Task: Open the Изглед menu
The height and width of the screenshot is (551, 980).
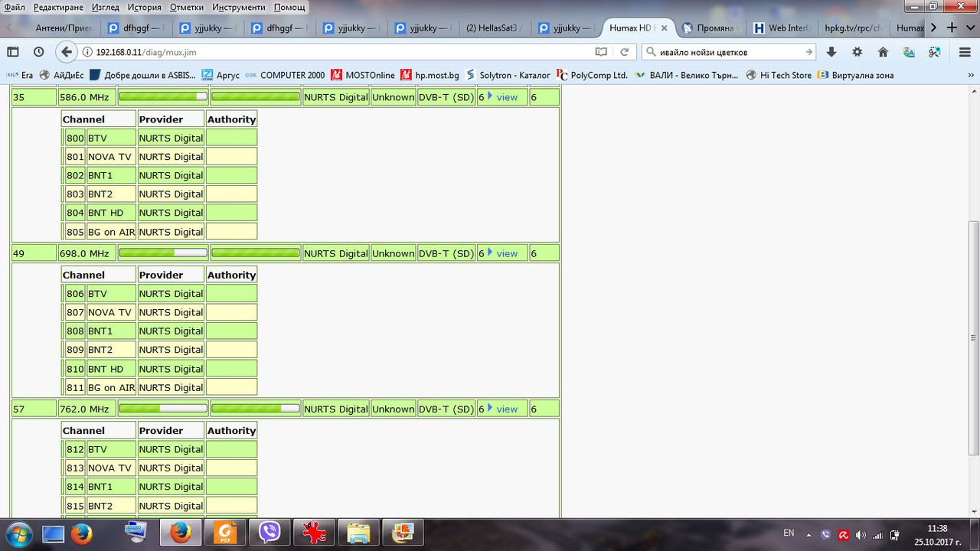Action: tap(105, 7)
